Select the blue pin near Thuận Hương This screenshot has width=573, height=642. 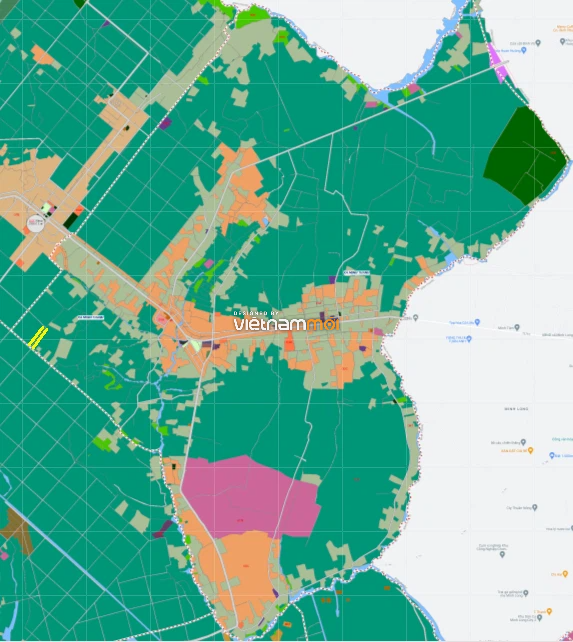[x=523, y=50]
